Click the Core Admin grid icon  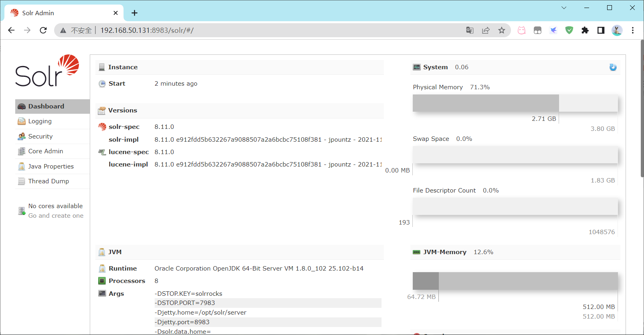click(22, 151)
